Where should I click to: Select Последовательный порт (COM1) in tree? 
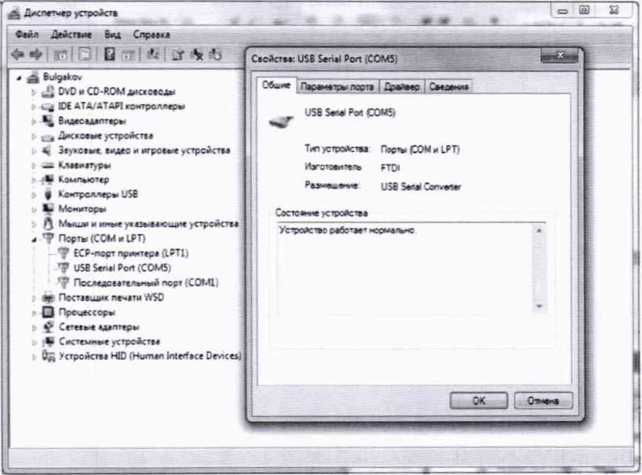pos(146,283)
